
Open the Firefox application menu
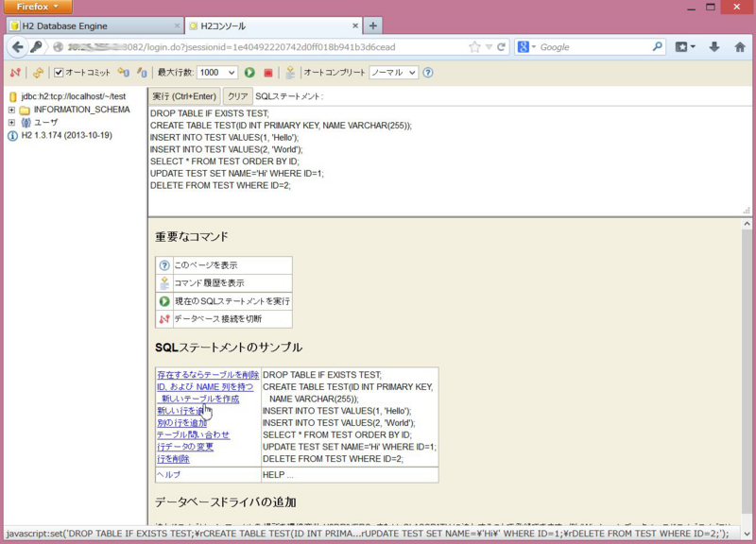tap(38, 7)
